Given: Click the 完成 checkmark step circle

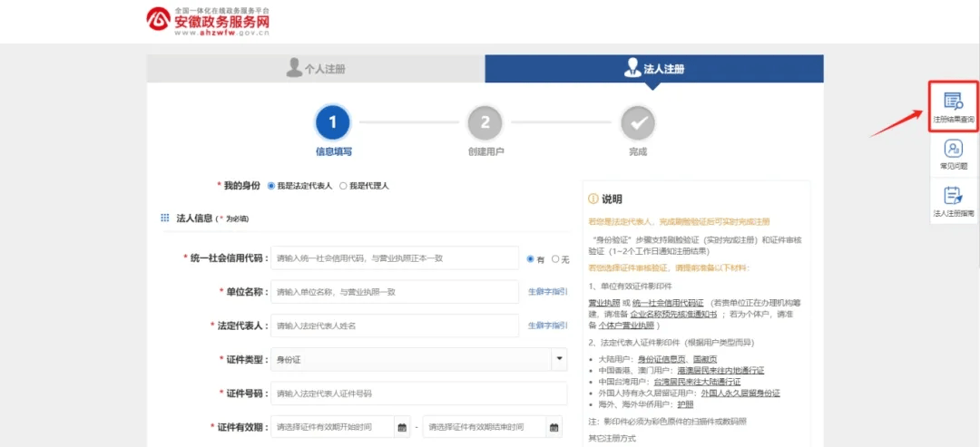Looking at the screenshot, I should (x=638, y=121).
